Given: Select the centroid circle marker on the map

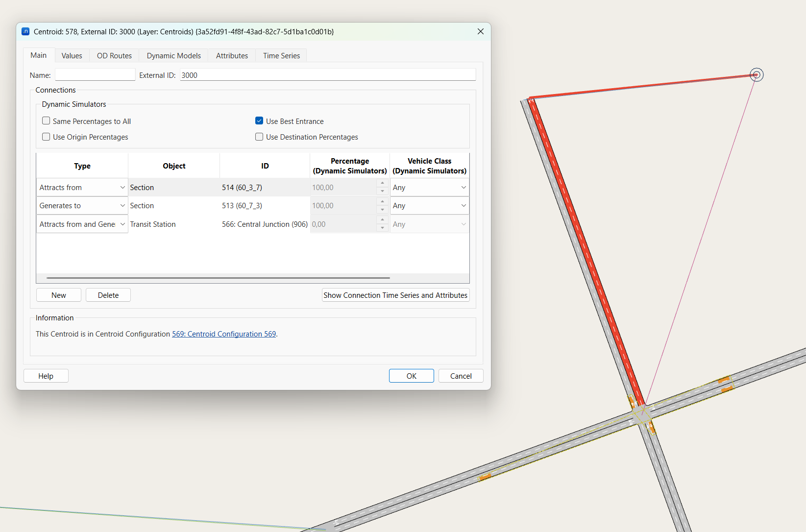Looking at the screenshot, I should click(x=757, y=75).
